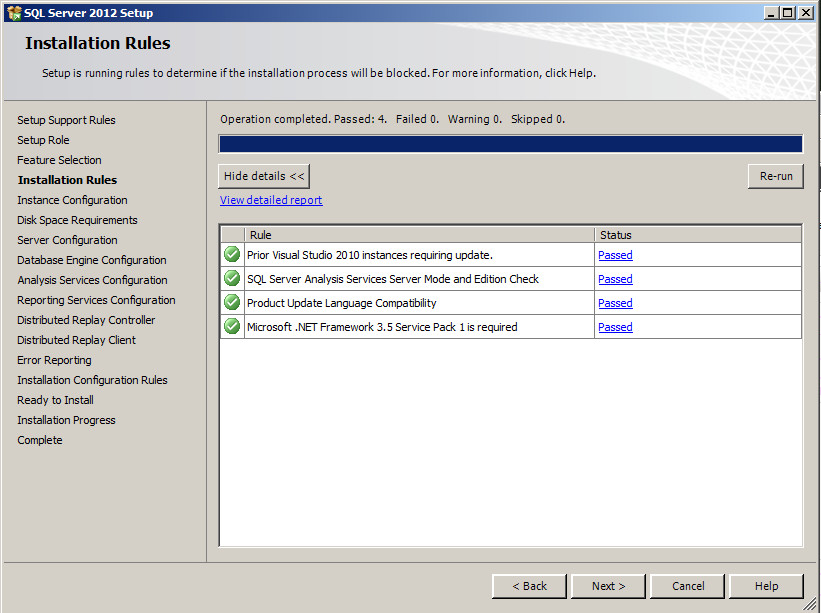Screen dimensions: 821x613
Task: Select Server Configuration step
Action: click(67, 240)
